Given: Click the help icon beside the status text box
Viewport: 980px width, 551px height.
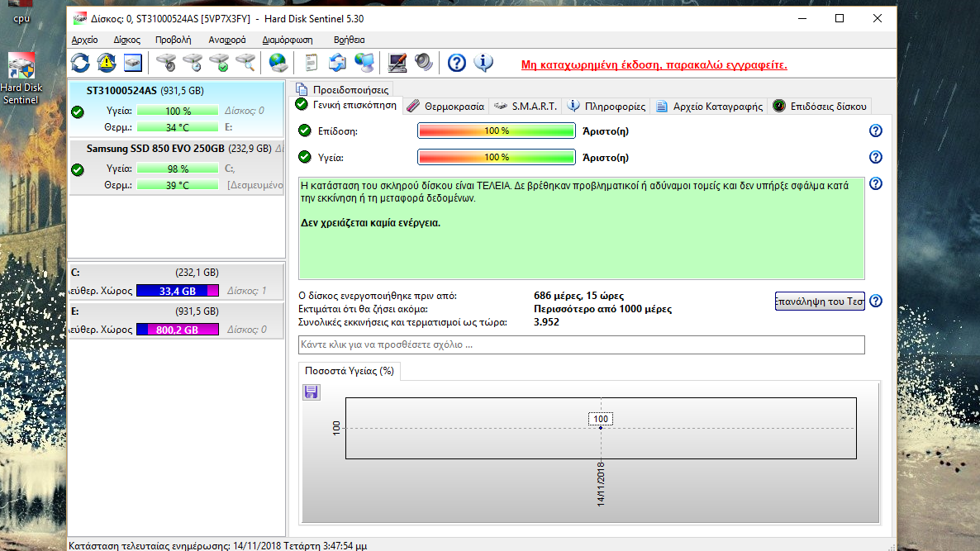Looking at the screenshot, I should tap(876, 183).
